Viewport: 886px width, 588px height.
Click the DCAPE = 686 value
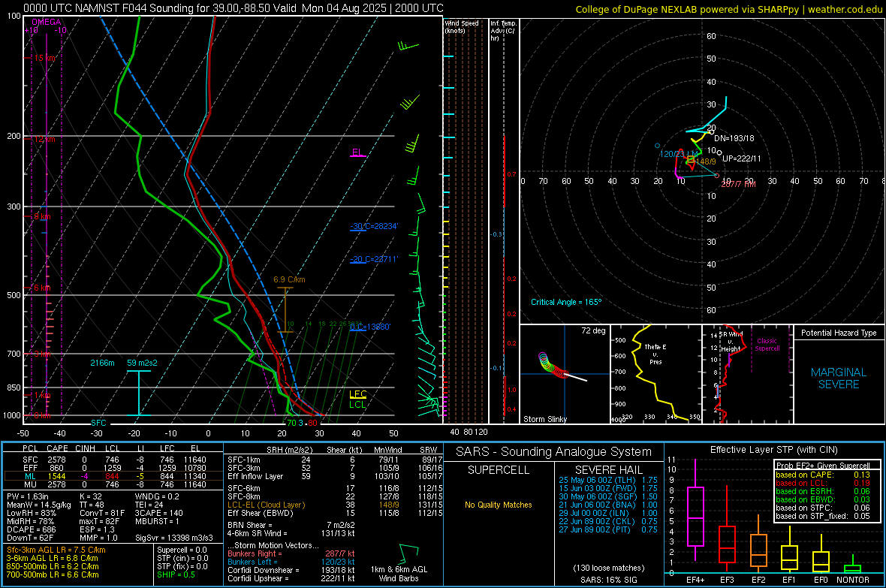(x=31, y=529)
